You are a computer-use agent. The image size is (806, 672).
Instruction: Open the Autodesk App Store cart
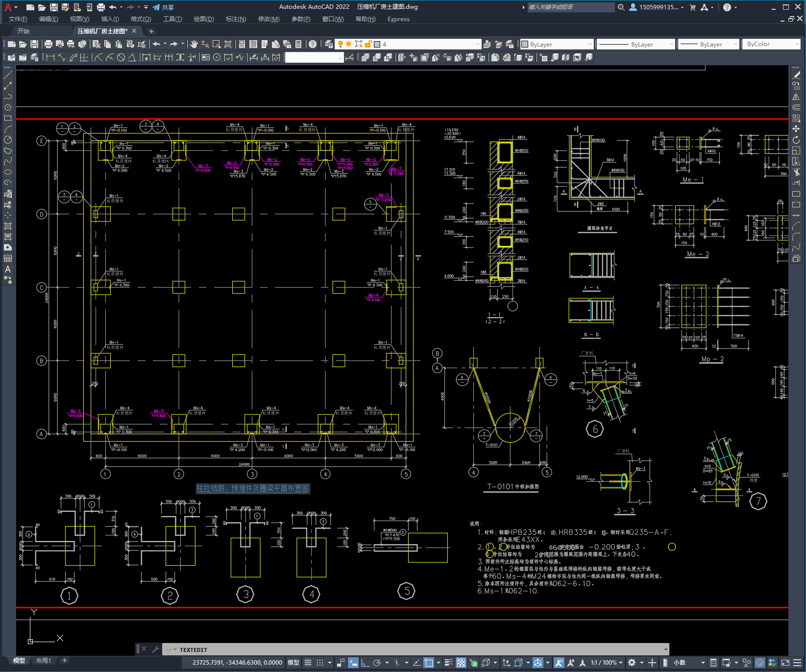click(x=692, y=7)
